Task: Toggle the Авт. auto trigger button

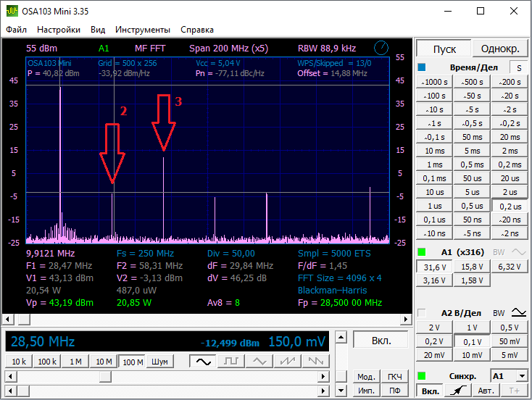Action: coord(486,391)
